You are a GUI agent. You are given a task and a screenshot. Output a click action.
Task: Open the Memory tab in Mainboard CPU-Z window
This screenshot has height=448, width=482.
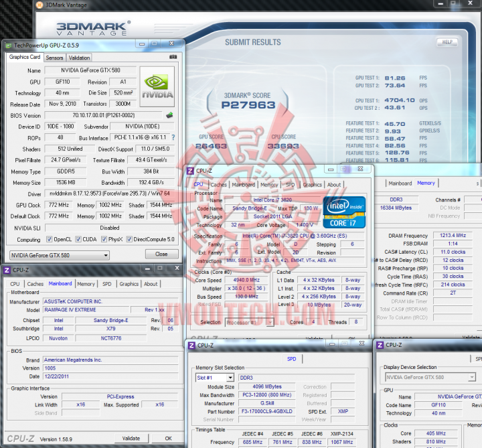point(86,284)
